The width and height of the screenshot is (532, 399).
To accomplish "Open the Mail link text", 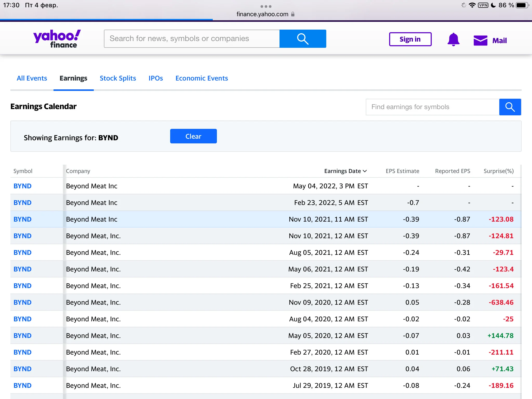I will click(x=499, y=41).
